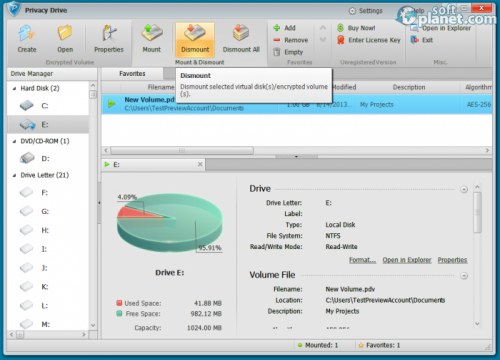Open an encrypted volume with Open icon

65,39
